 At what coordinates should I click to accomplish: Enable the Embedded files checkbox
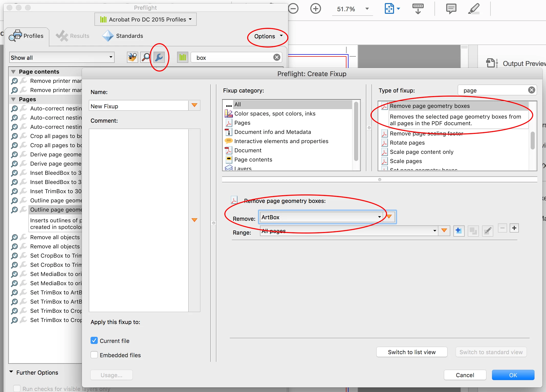[94, 355]
